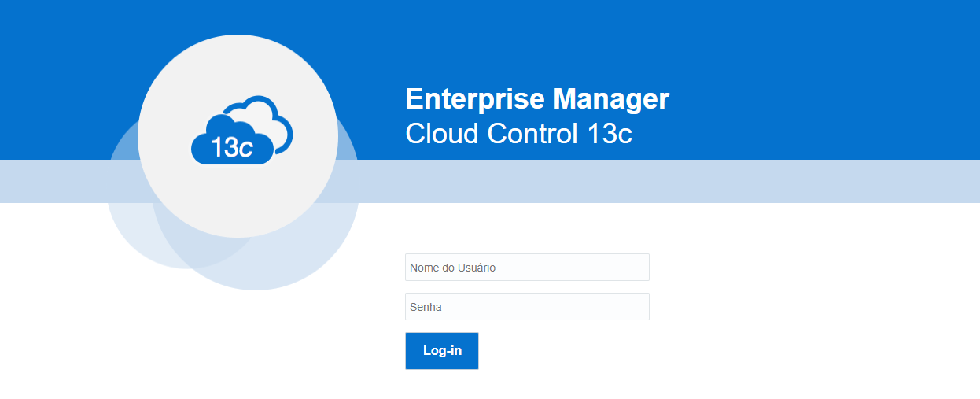The height and width of the screenshot is (399, 980).
Task: Click the solid blue 13c cloud logo
Action: pyautogui.click(x=232, y=140)
